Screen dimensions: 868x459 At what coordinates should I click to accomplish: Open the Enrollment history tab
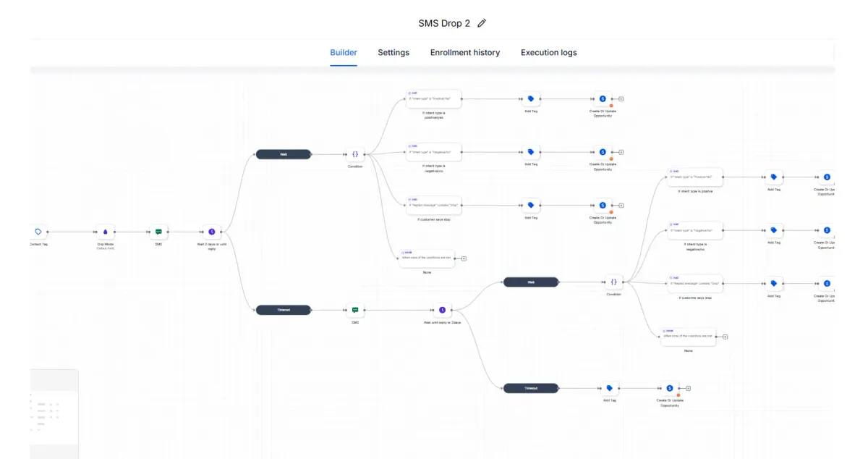pos(465,52)
